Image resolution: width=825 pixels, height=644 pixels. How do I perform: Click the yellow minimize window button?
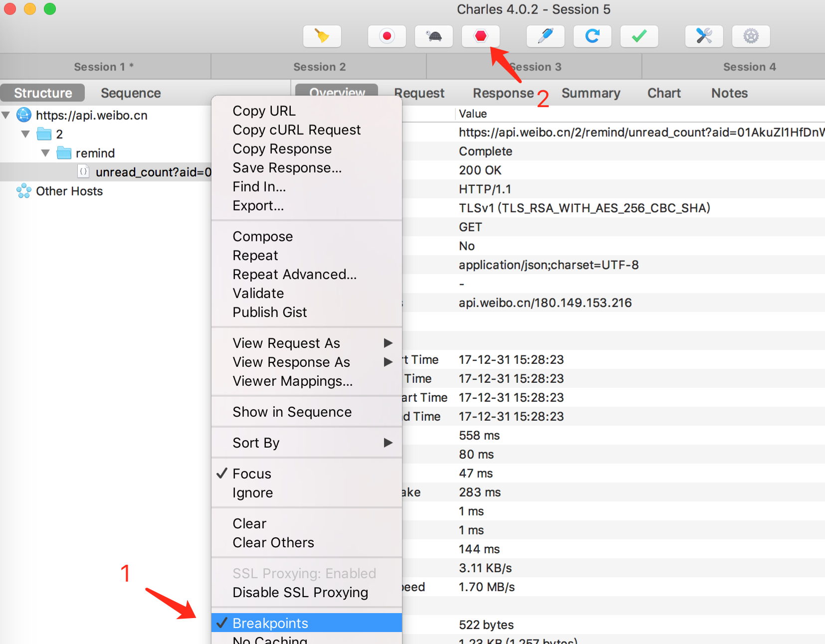[x=30, y=9]
